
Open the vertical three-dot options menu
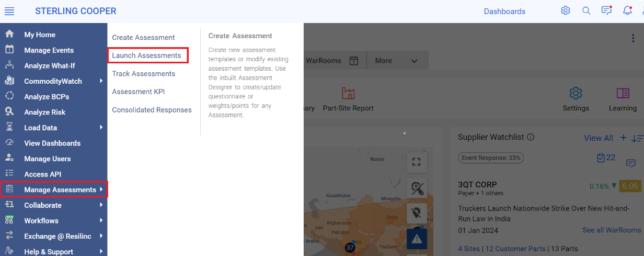(x=633, y=38)
